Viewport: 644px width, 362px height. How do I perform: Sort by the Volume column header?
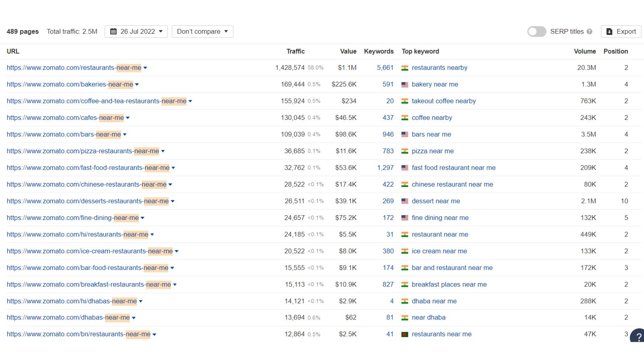[x=585, y=51]
